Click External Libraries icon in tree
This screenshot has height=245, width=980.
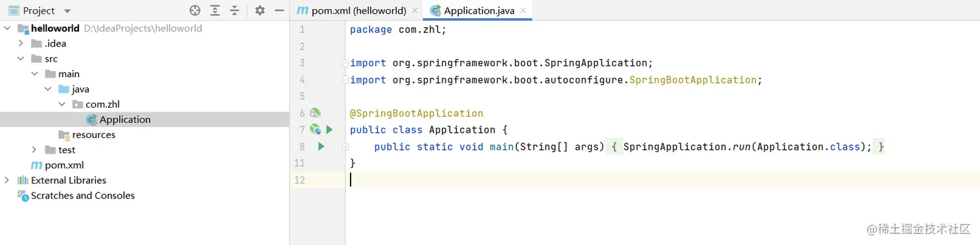coord(23,180)
